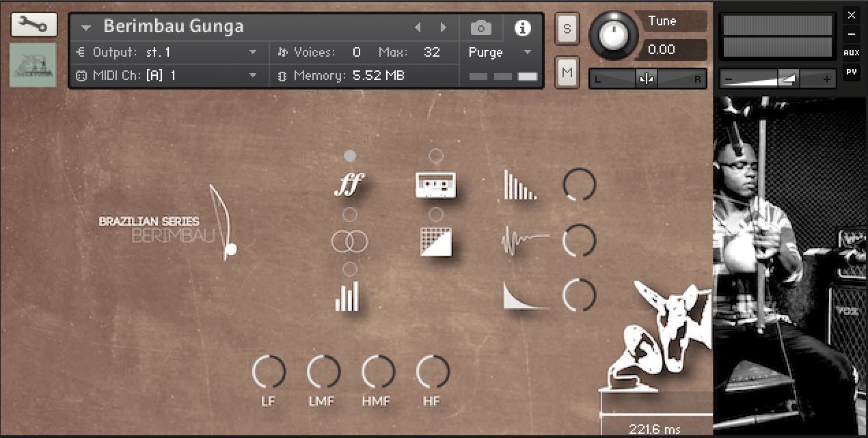Screen dimensions: 868x438
Task: Click the Max voices value 32
Action: click(431, 53)
